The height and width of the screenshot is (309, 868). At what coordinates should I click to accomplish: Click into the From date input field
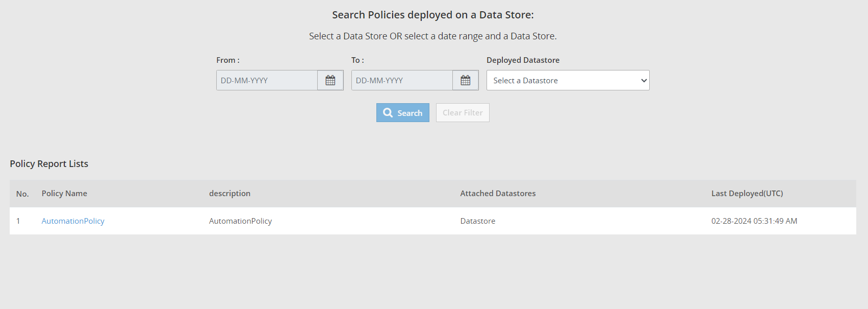(x=267, y=80)
